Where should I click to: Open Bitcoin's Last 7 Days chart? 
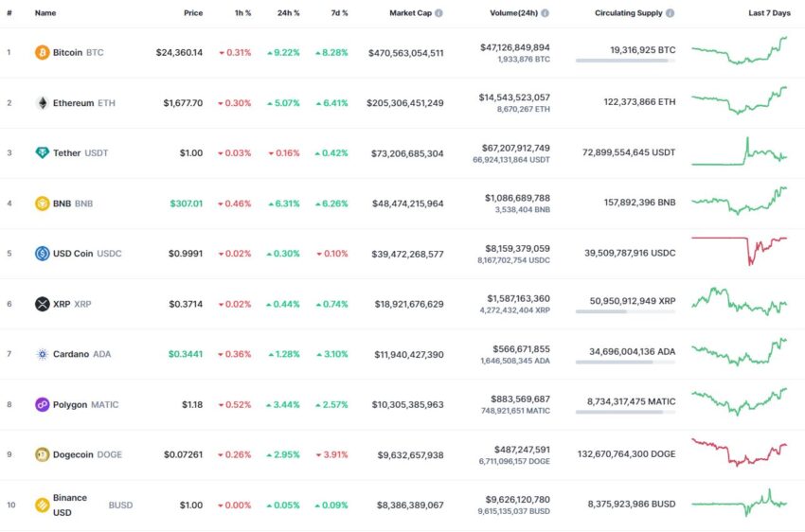[740, 51]
